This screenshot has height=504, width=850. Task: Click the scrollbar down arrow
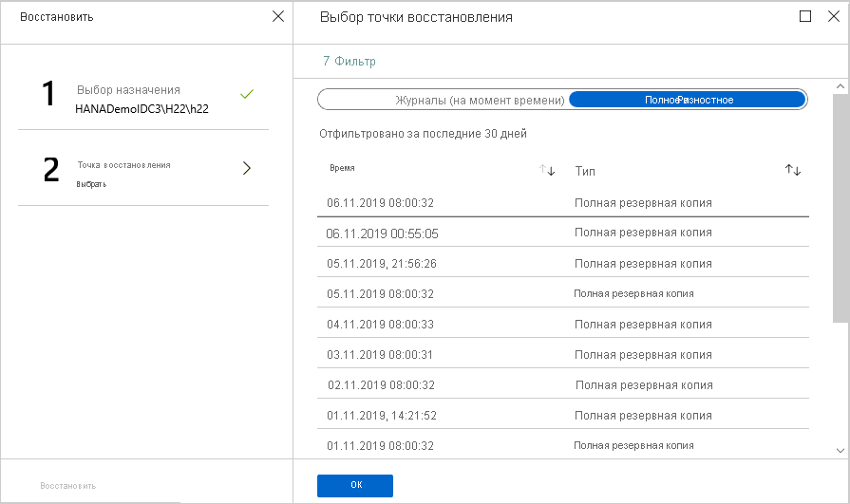tap(841, 450)
